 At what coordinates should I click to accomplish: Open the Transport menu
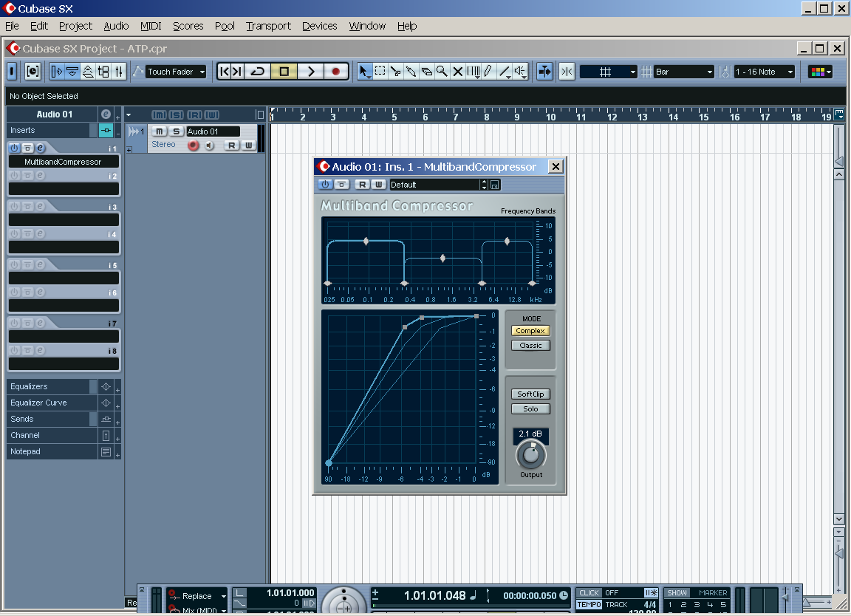268,26
